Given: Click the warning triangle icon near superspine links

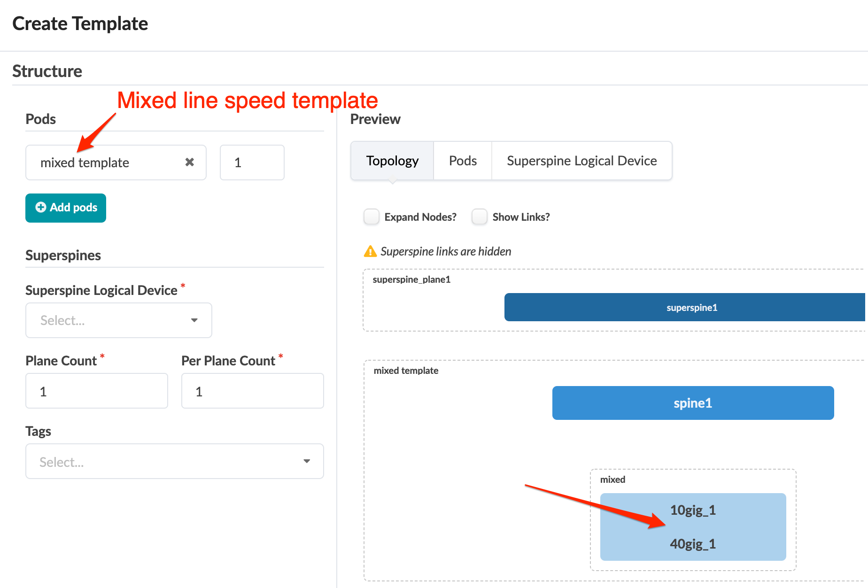Looking at the screenshot, I should point(370,252).
